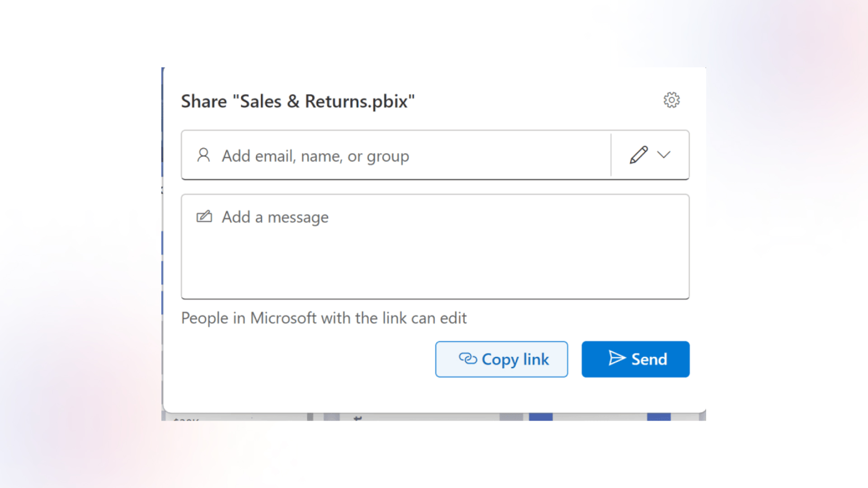
Task: Click the Add a message text box
Action: coord(435,247)
